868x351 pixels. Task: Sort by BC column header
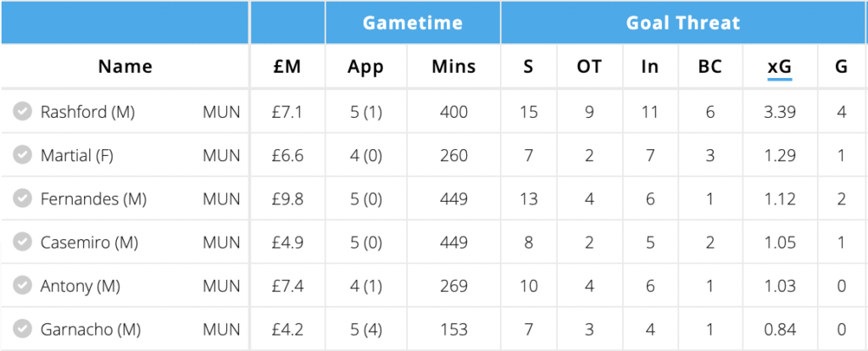pyautogui.click(x=710, y=66)
